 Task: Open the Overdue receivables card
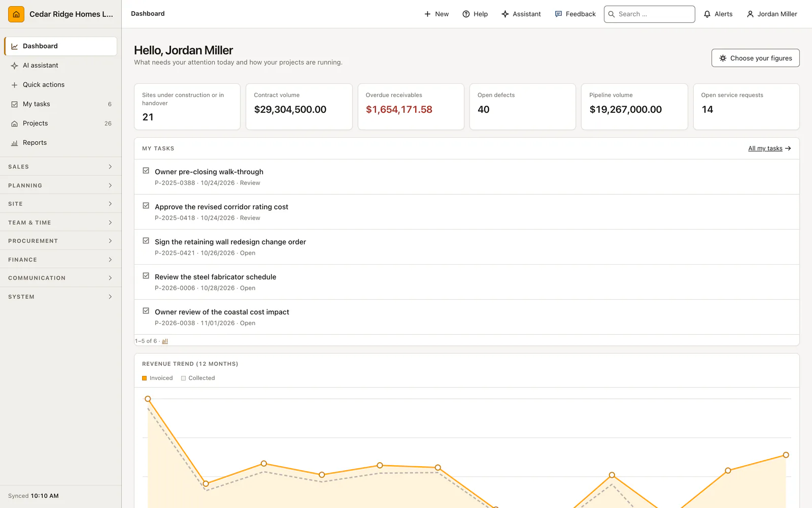411,107
